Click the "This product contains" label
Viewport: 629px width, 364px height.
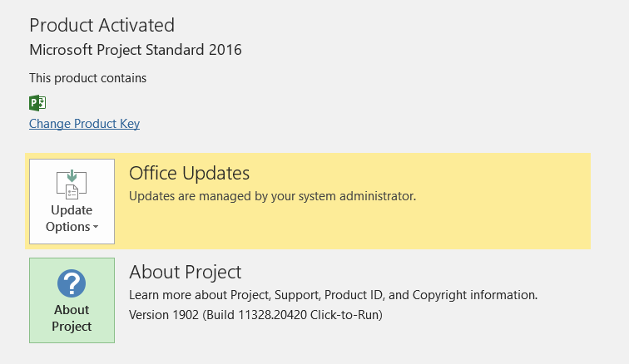[x=88, y=78]
